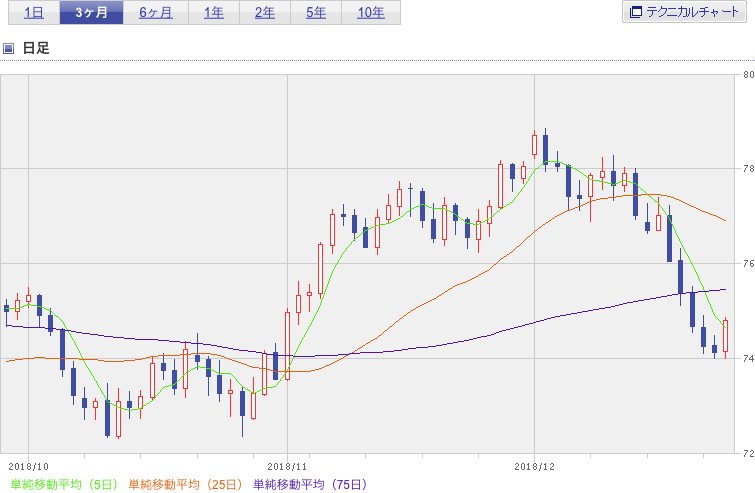Viewport: 755px width, 493px height.
Task: Click the 72 price axis label
Action: (x=748, y=453)
